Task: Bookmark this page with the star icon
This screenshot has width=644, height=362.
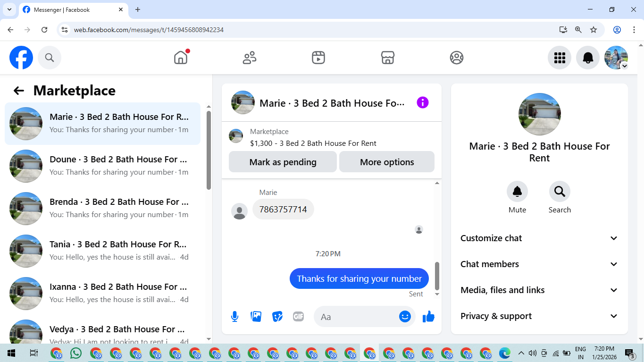Action: coord(594,30)
